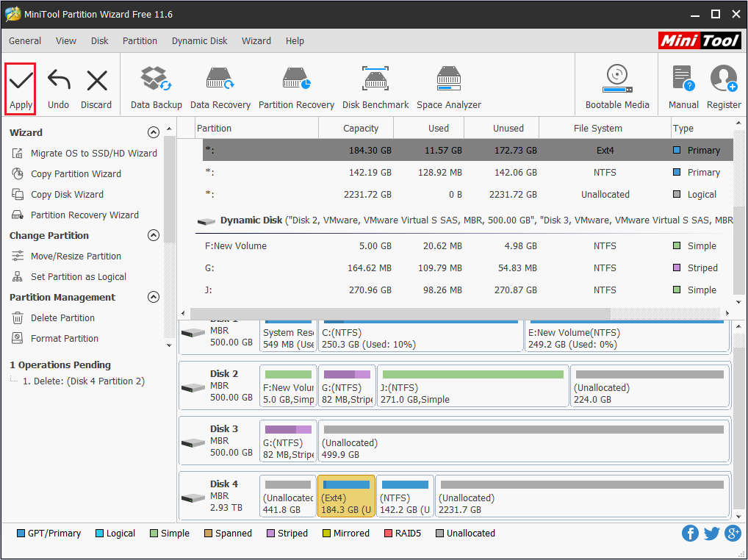Select Disk 4 NTFS 142.2 GB block
Viewport: 748px width, 560px height.
pos(405,495)
